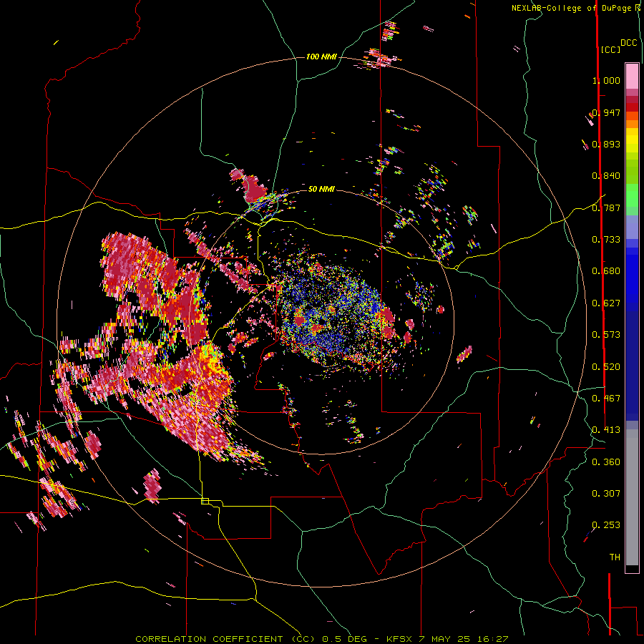The image size is (644, 644).
Task: Click the 0.787 legend value
Action: point(606,208)
